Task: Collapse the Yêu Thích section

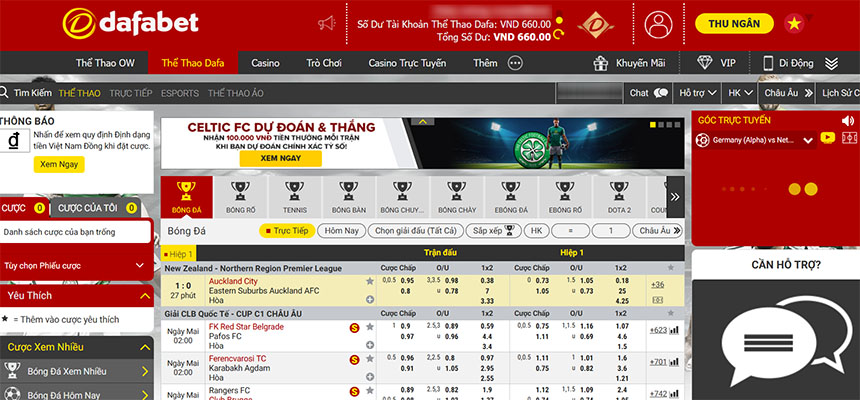Action: pyautogui.click(x=139, y=296)
